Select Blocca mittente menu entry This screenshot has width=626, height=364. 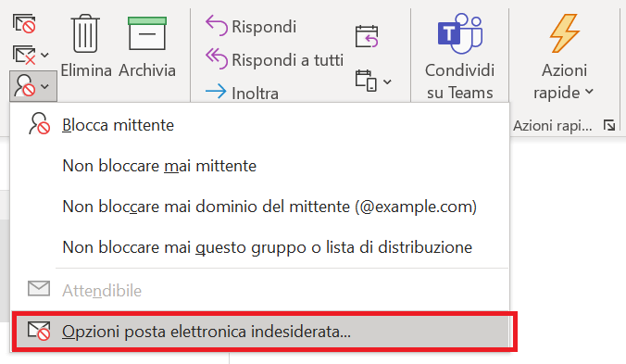tap(259, 125)
